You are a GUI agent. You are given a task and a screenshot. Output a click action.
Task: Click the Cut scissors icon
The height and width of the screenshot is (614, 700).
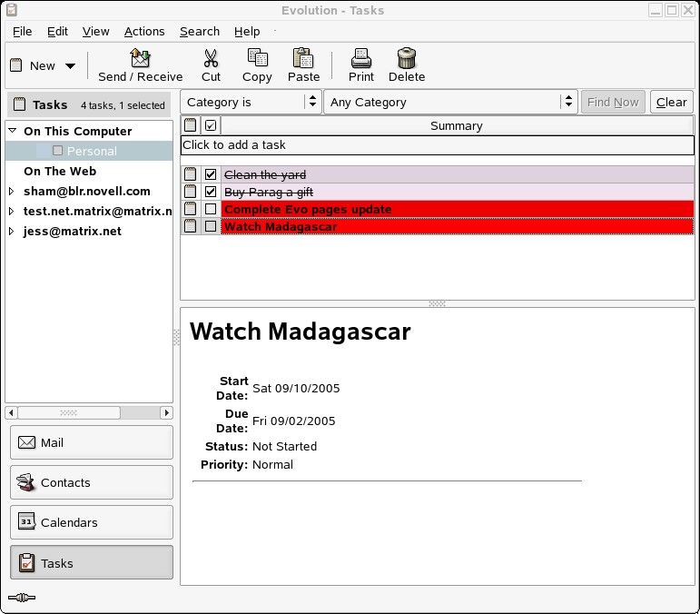pyautogui.click(x=211, y=58)
